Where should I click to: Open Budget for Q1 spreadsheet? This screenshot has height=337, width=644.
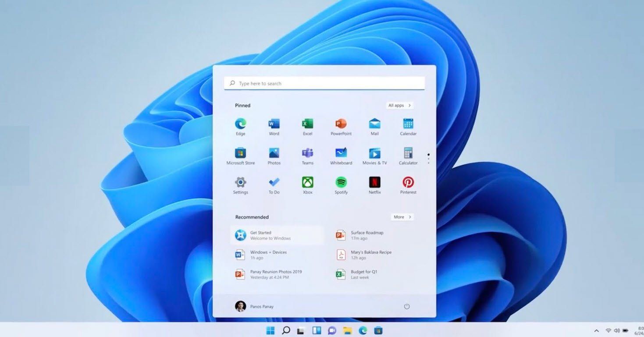[363, 274]
